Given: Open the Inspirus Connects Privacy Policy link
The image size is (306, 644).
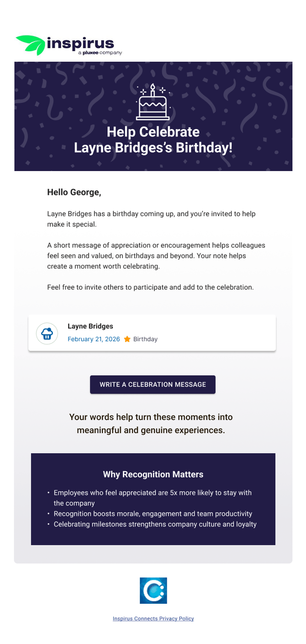Looking at the screenshot, I should [x=153, y=618].
